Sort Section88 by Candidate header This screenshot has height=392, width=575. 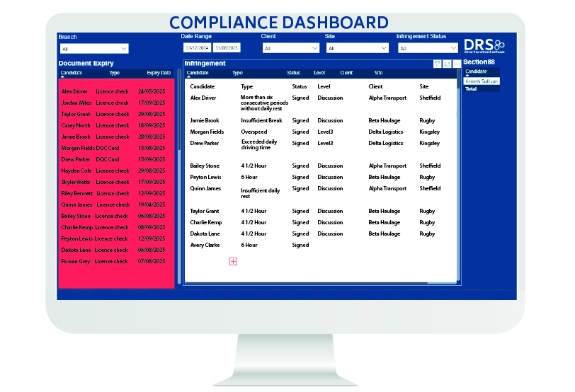coord(476,71)
